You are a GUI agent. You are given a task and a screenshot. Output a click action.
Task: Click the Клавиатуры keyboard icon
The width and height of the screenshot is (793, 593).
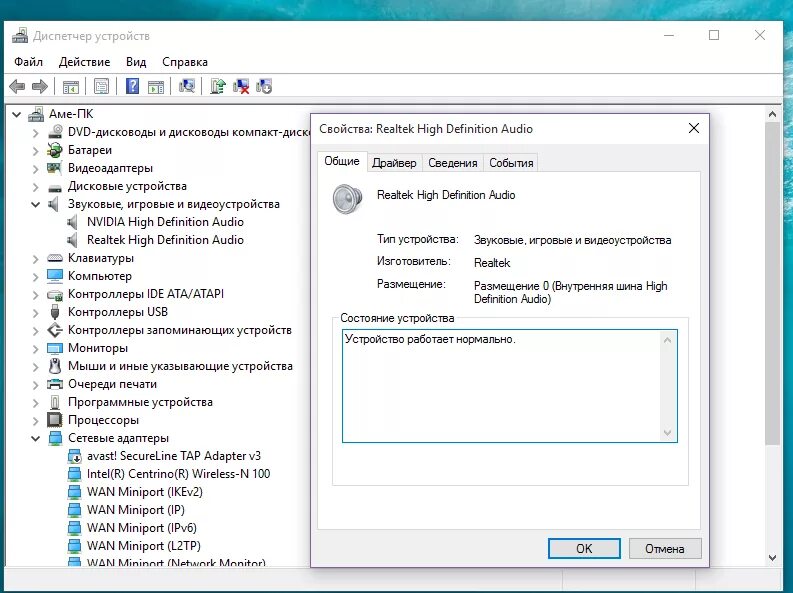(x=55, y=258)
